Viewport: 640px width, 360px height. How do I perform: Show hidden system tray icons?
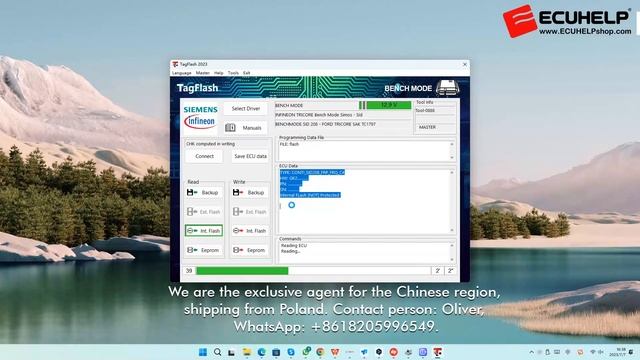[531, 352]
